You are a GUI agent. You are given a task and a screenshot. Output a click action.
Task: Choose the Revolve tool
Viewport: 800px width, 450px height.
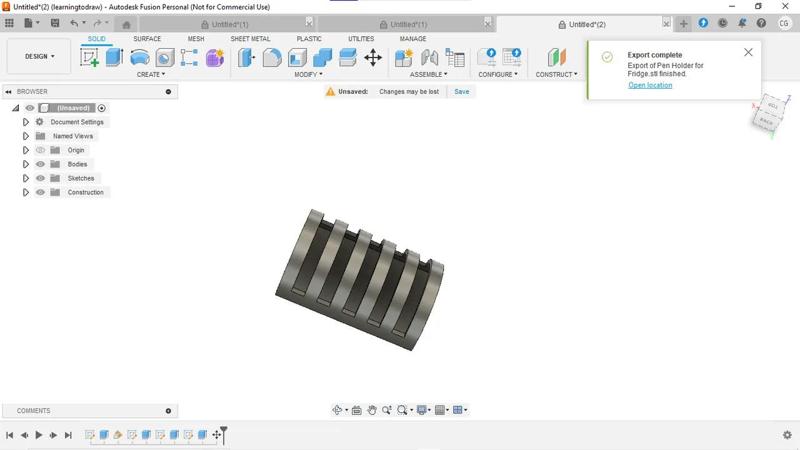coord(139,57)
